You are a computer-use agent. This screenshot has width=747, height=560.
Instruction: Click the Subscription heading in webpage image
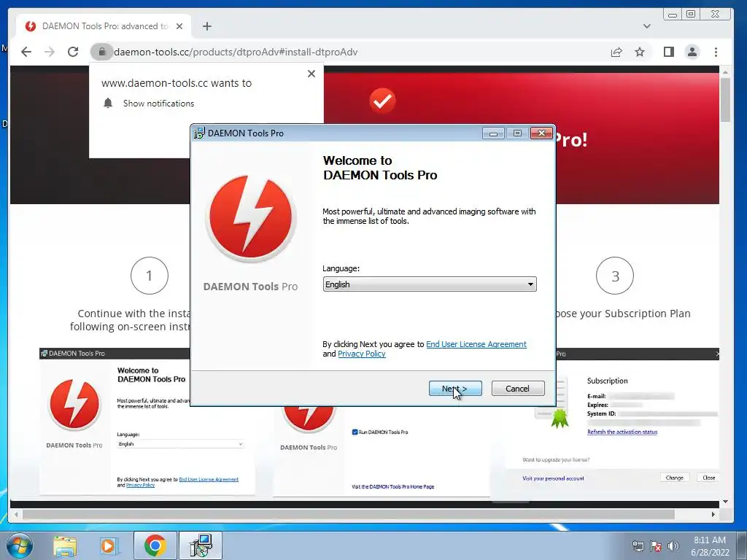607,381
